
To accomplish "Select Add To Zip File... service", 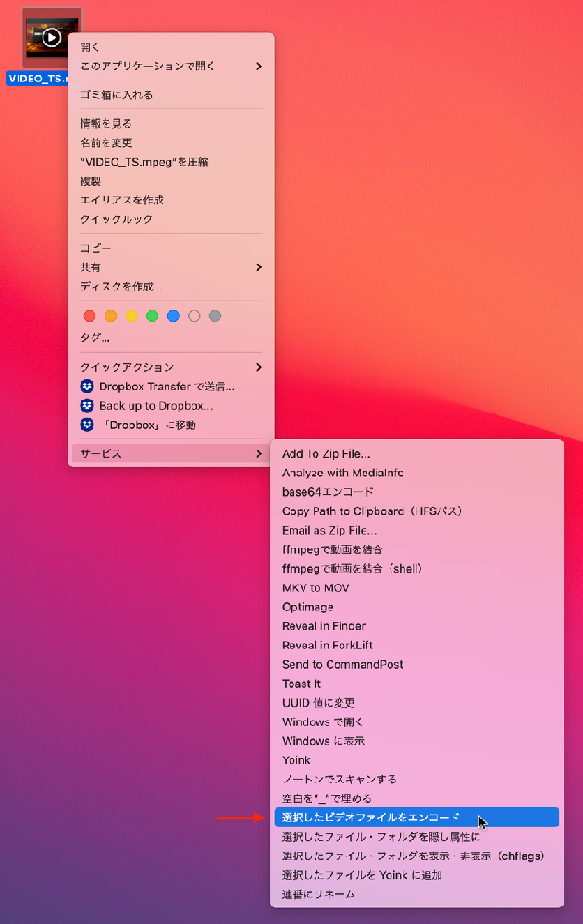I will tap(416, 454).
